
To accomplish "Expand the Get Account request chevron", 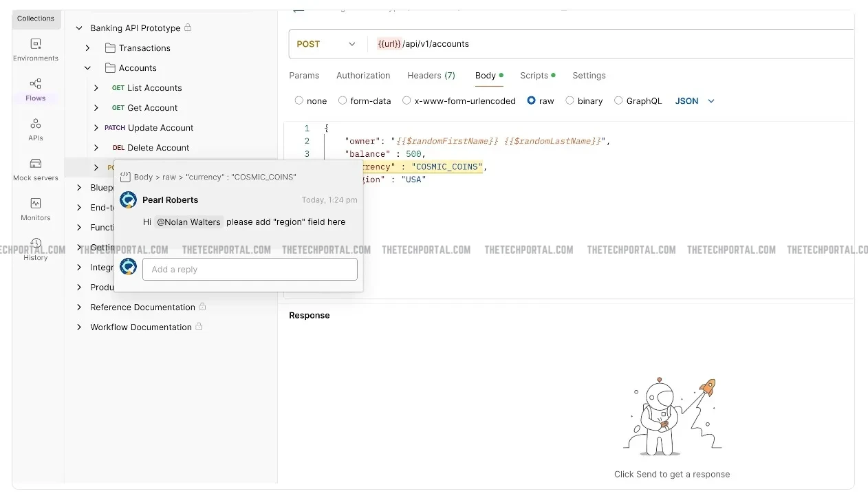I will coord(96,108).
